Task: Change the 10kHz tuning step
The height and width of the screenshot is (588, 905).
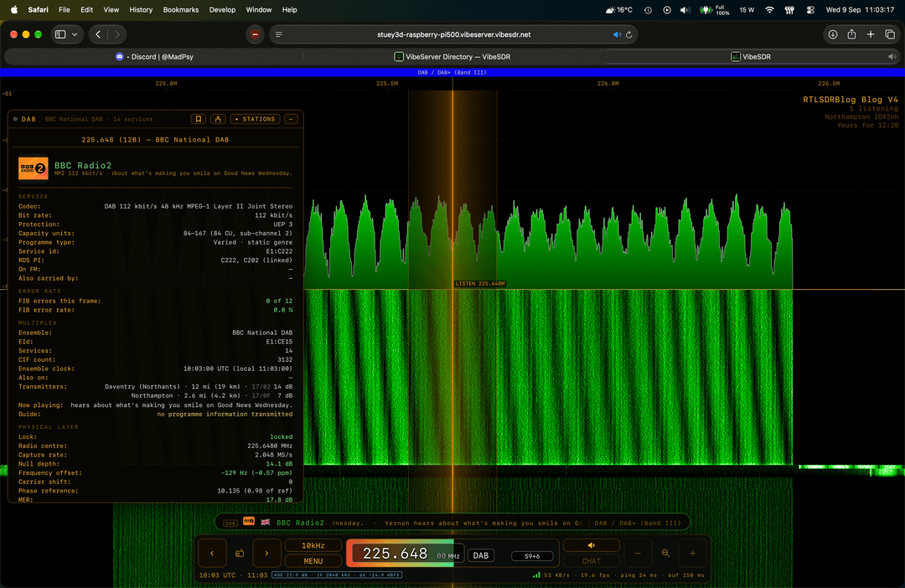Action: pos(313,545)
